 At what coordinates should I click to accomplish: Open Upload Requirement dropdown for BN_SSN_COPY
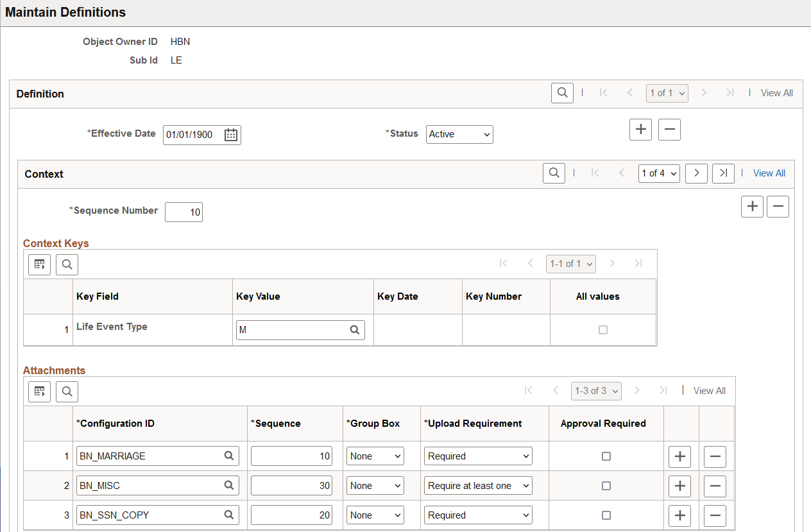(478, 515)
